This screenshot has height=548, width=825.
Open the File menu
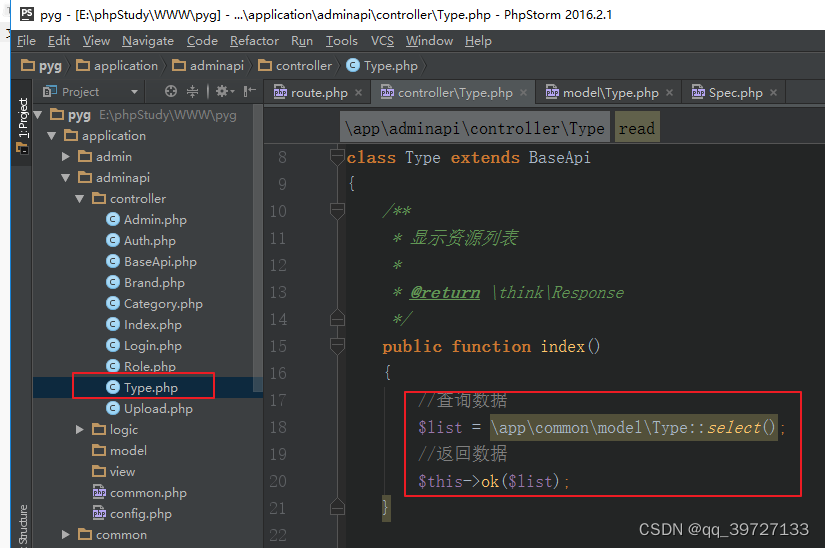(26, 41)
